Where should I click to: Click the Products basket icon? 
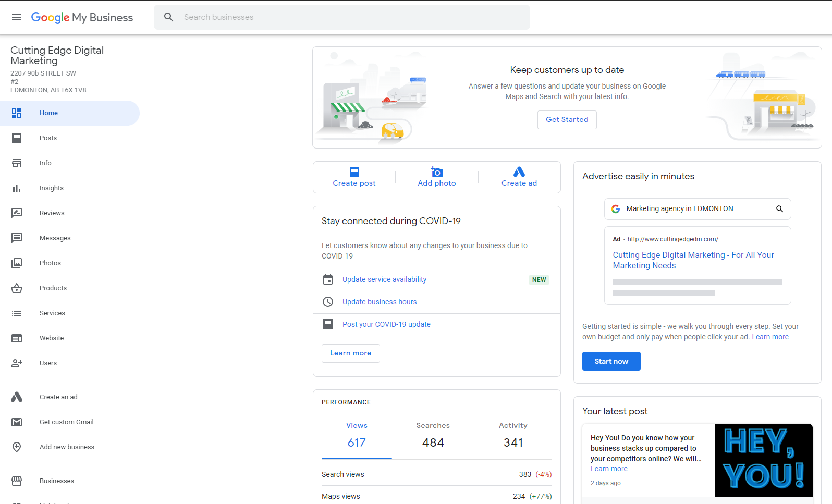pos(17,288)
